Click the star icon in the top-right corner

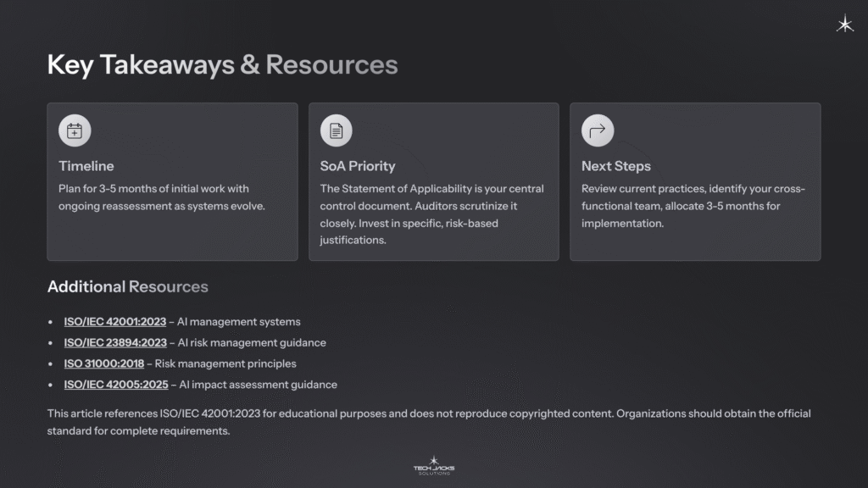845,25
